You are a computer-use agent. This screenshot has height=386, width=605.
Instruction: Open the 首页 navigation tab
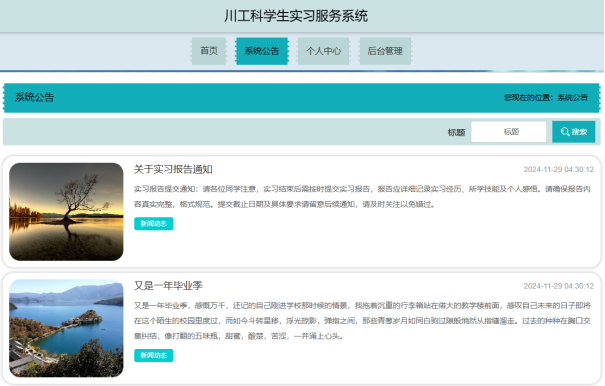(x=209, y=51)
